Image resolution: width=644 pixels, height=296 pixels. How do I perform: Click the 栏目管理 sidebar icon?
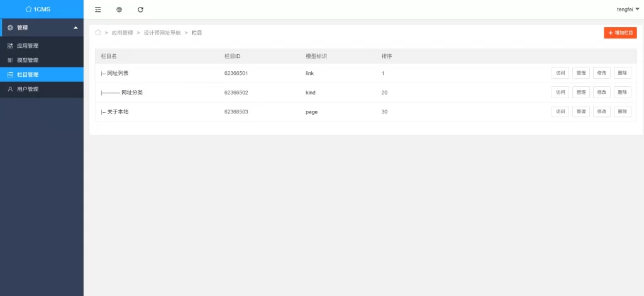click(x=10, y=74)
